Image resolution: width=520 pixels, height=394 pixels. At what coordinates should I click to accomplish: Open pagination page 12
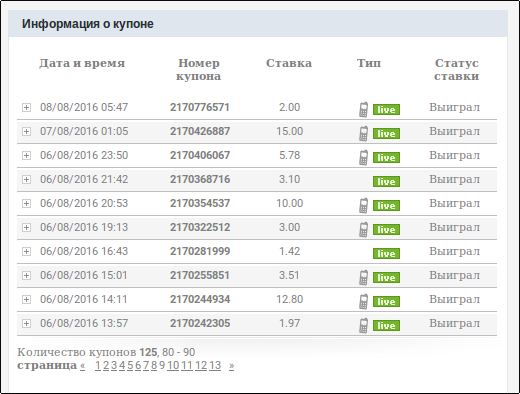201,366
